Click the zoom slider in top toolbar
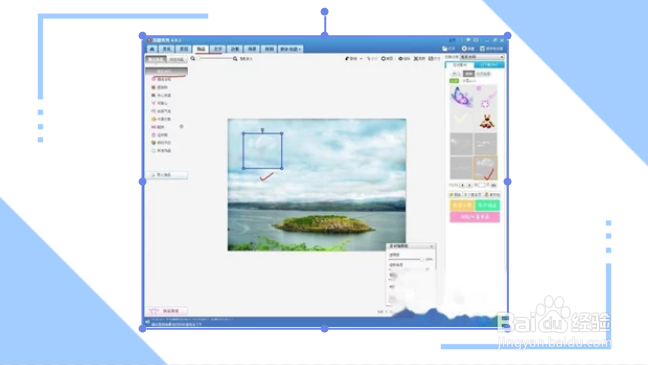Image resolution: width=648 pixels, height=365 pixels. 214,59
